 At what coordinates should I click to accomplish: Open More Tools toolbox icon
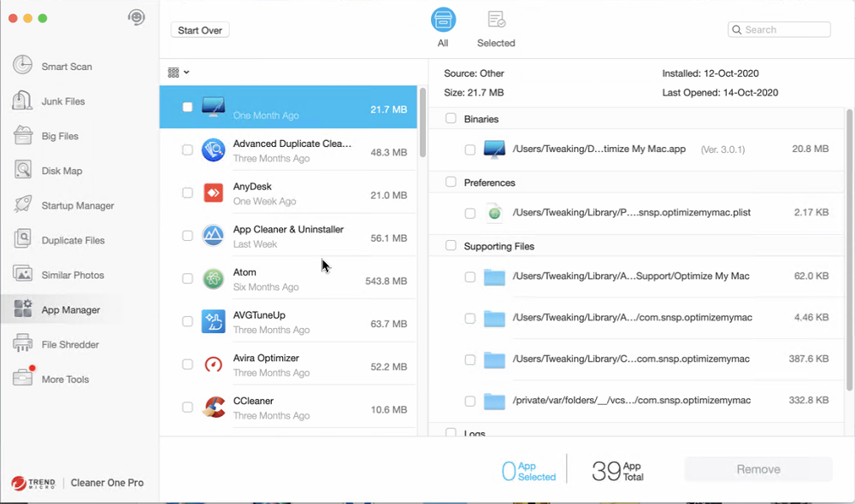click(x=22, y=378)
